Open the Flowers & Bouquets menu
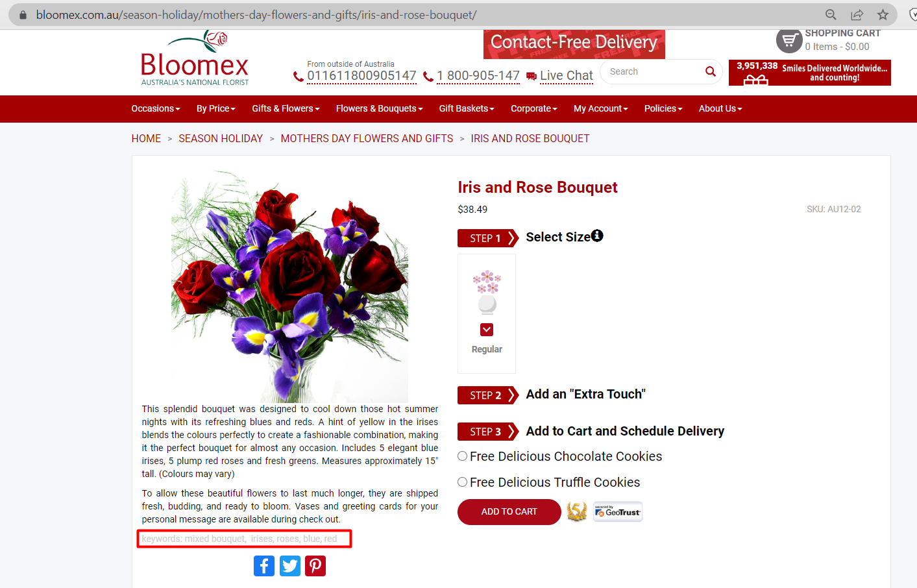The height and width of the screenshot is (588, 917). pos(380,108)
